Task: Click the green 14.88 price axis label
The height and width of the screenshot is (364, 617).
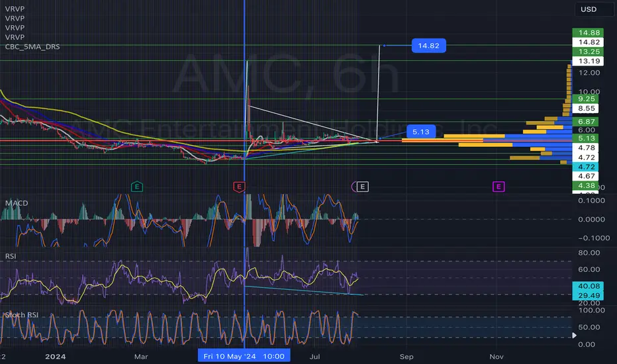Action: [589, 32]
